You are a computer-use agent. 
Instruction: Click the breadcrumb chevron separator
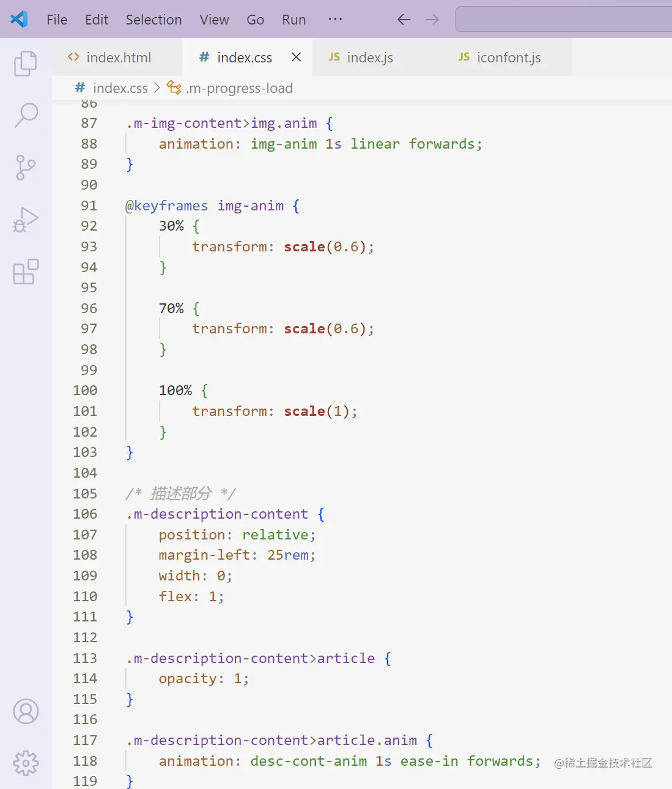click(x=157, y=88)
